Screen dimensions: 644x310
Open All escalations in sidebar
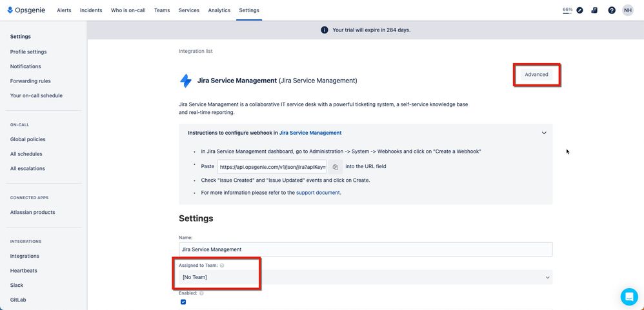click(28, 168)
